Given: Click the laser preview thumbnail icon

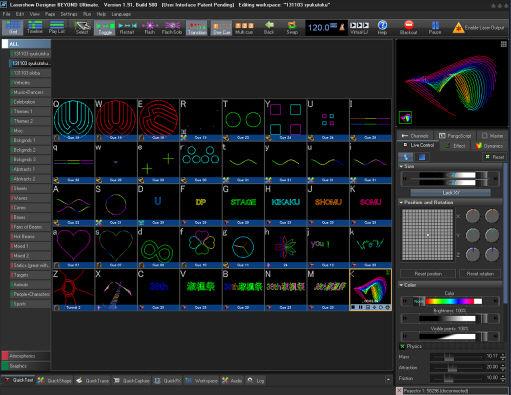Looking at the screenshot, I should tap(405, 117).
